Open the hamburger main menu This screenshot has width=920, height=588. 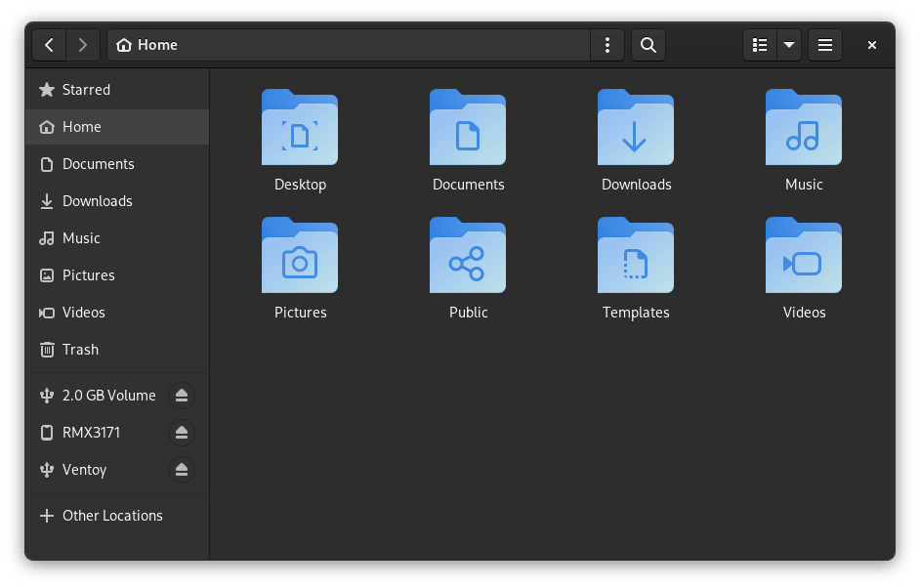pyautogui.click(x=824, y=45)
